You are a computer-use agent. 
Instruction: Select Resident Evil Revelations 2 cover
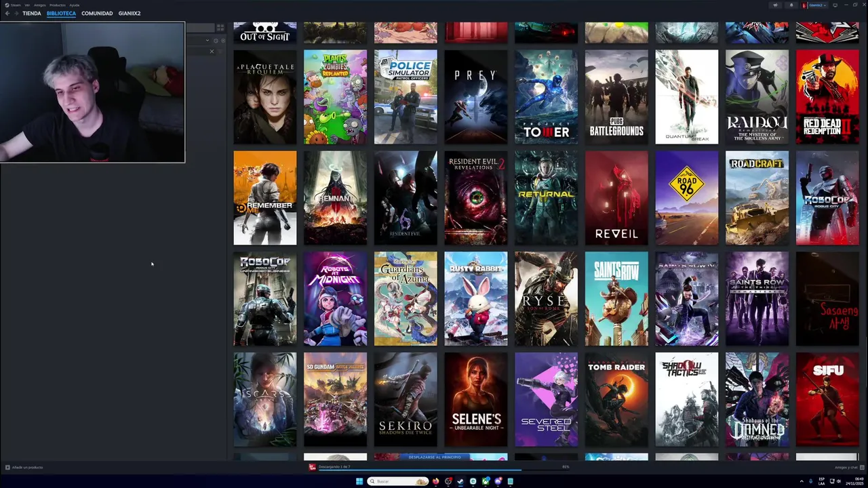click(x=476, y=198)
